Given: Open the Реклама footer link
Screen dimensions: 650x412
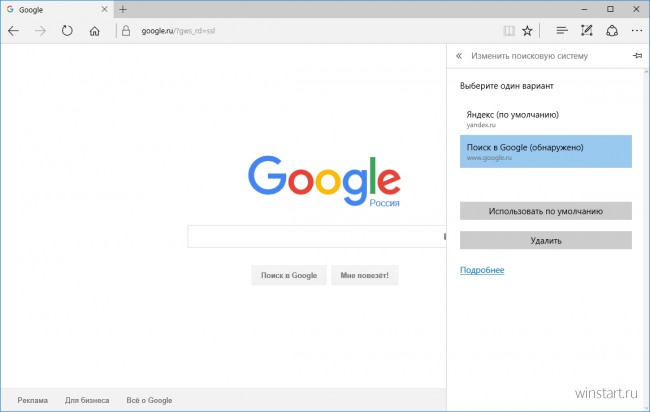Looking at the screenshot, I should tap(32, 400).
